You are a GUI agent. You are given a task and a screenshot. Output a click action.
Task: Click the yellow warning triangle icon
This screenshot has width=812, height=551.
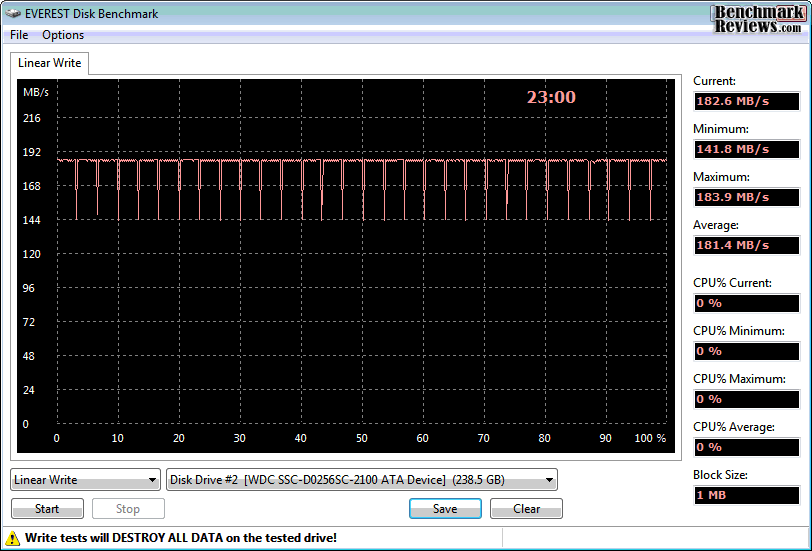click(12, 538)
